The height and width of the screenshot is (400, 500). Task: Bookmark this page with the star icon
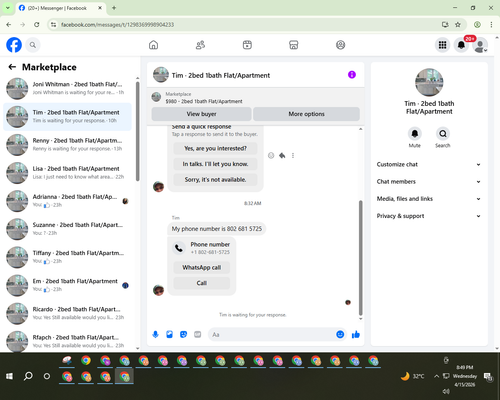pyautogui.click(x=458, y=25)
